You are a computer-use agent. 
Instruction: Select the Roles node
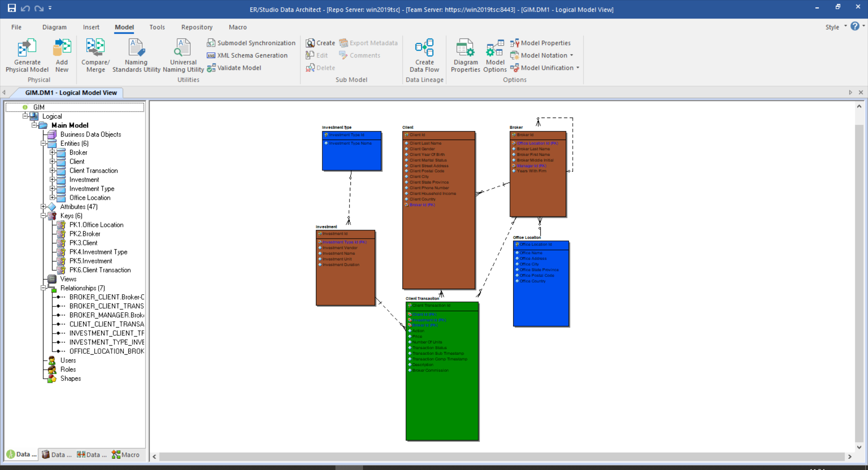coord(68,369)
